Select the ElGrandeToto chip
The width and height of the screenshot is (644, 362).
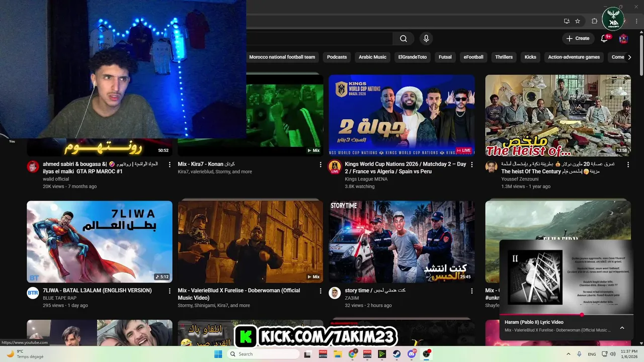point(412,57)
